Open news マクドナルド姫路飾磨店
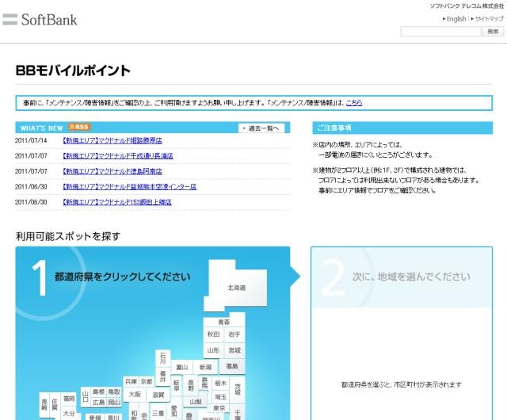 117,141
